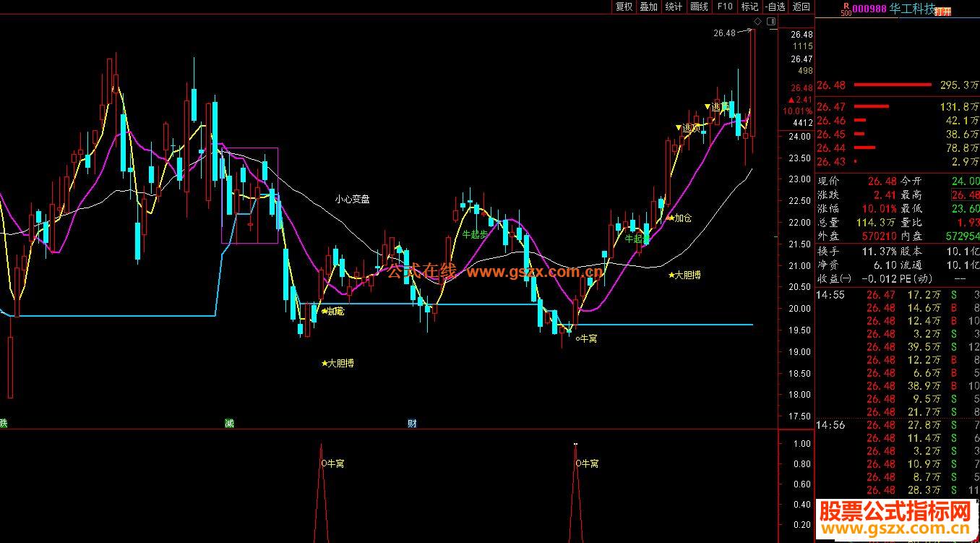Click stock name 华工科技
Screen dimensions: 980x543
tap(911, 9)
